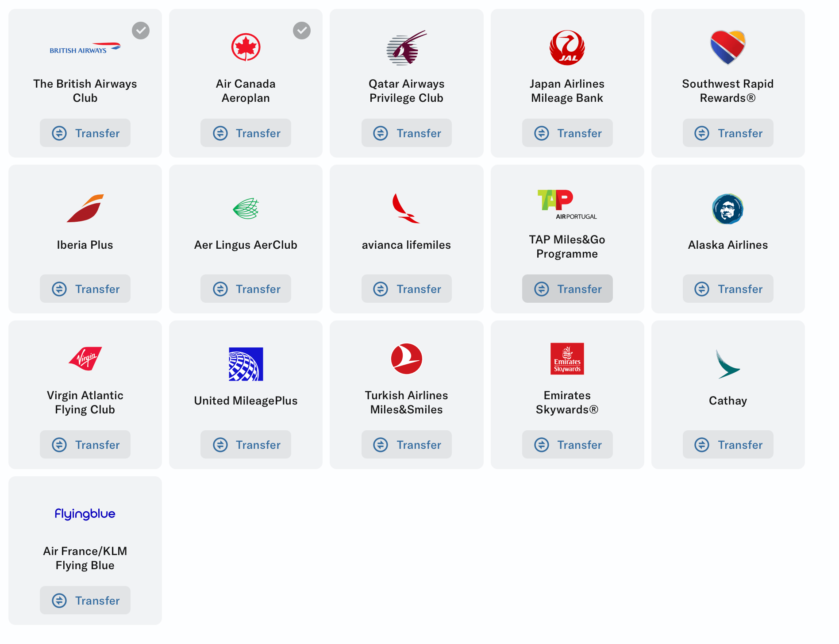839x644 pixels.
Task: Transfer to Southwest Rapid Rewards
Action: [x=728, y=133]
